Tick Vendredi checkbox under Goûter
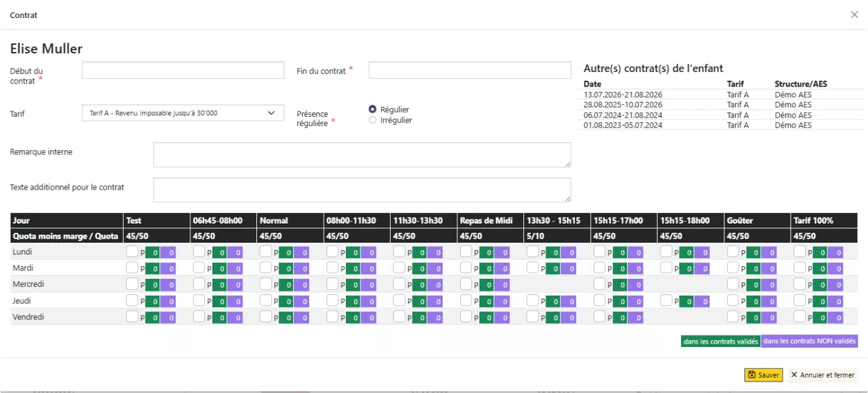 point(733,316)
